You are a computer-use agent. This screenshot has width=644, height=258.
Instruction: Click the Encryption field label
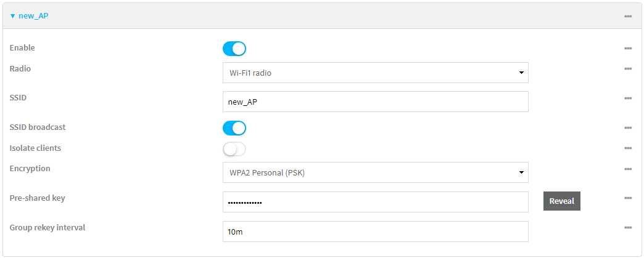tap(30, 168)
